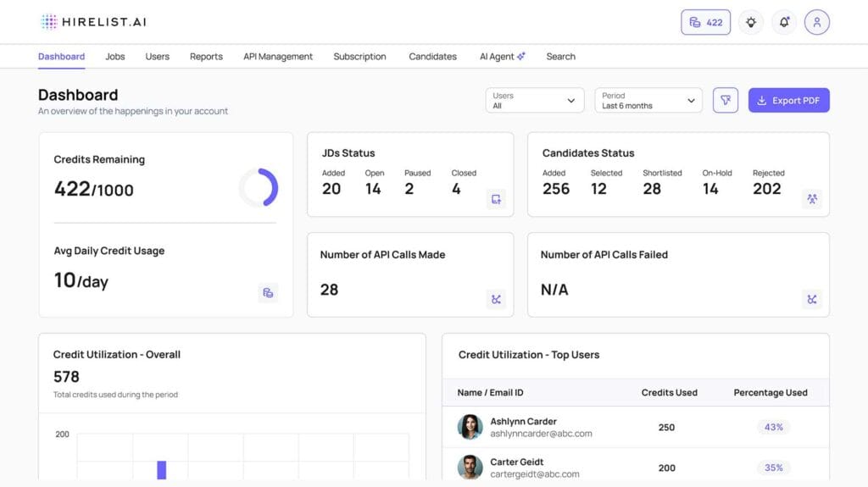Switch to the Jobs tab

click(x=115, y=57)
